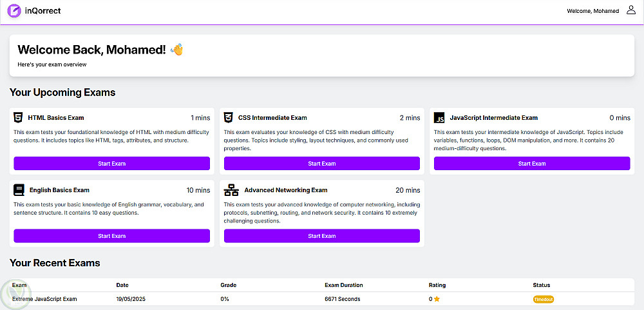Start the CSS Intermediate Exam
The image size is (644, 310).
coord(321,163)
